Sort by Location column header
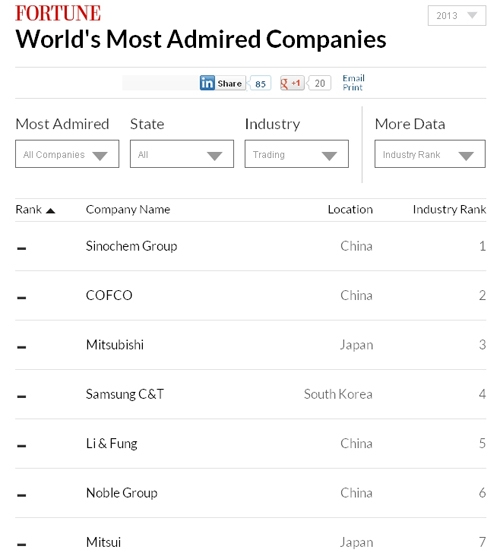Image resolution: width=500 pixels, height=559 pixels. pyautogui.click(x=350, y=209)
